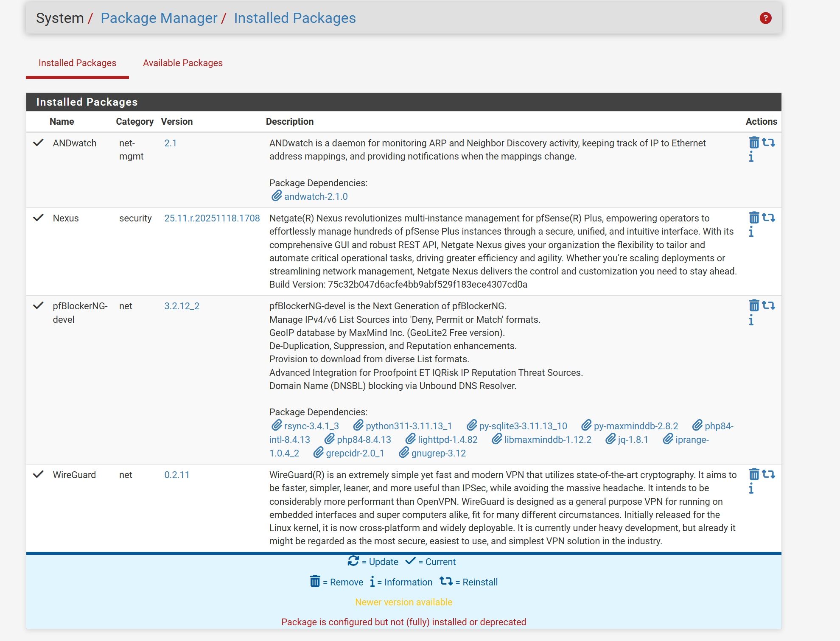
Task: Reinstall the Nexus package
Action: tap(768, 218)
